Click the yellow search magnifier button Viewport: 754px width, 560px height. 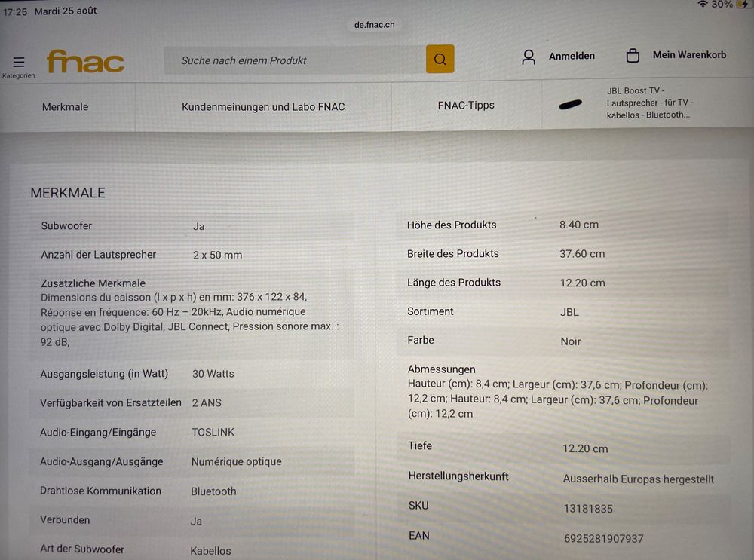440,59
